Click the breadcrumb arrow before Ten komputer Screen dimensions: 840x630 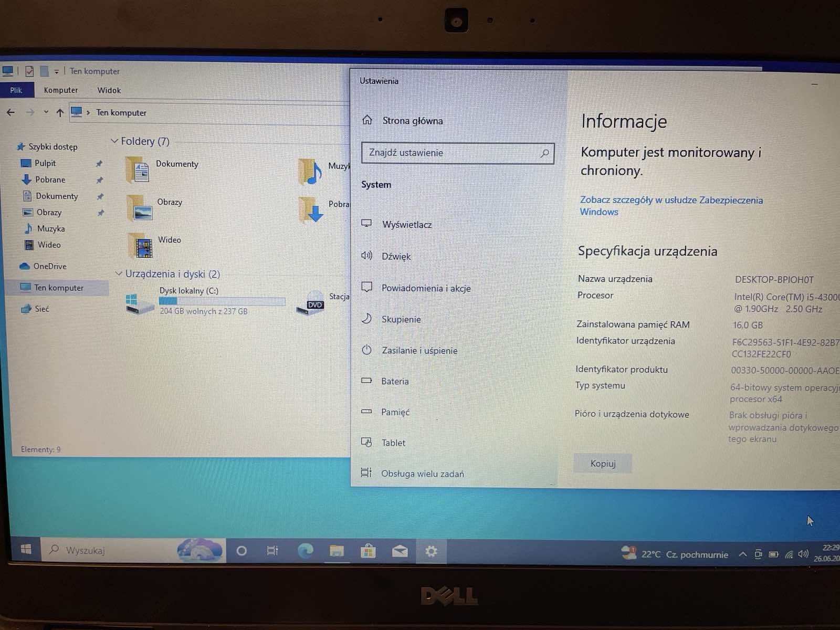coord(88,112)
